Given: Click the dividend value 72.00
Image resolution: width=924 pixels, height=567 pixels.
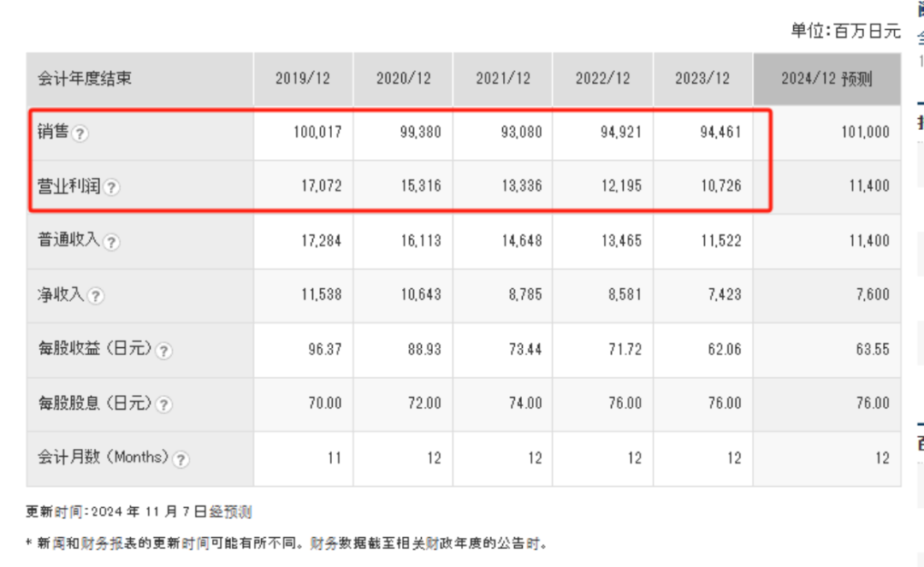Looking at the screenshot, I should (424, 404).
